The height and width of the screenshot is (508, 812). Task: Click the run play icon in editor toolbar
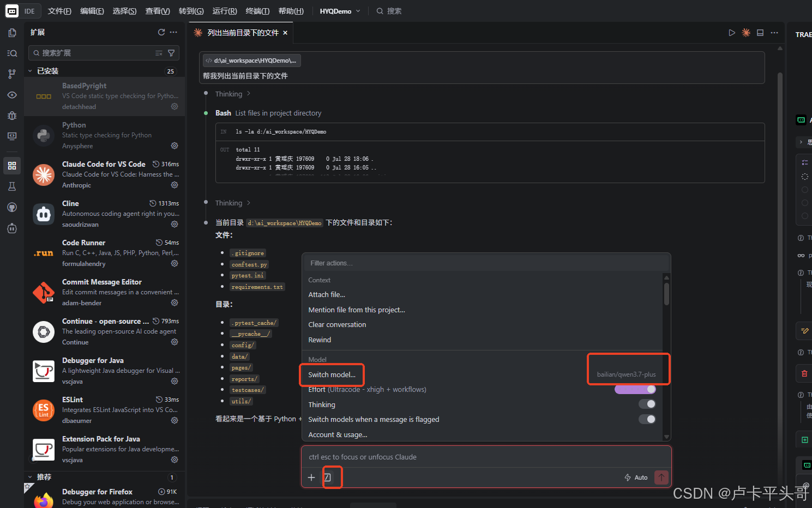coord(732,33)
